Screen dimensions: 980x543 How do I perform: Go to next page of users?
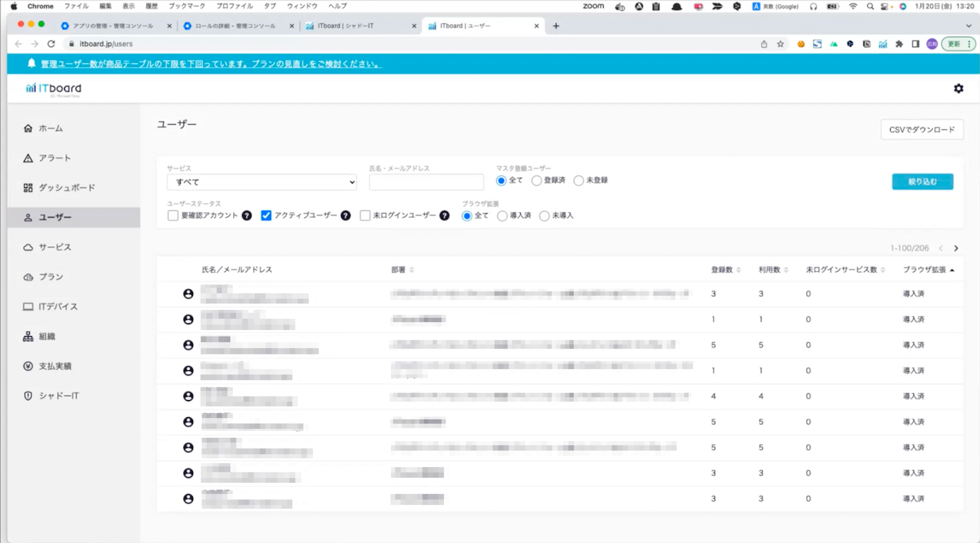click(956, 248)
